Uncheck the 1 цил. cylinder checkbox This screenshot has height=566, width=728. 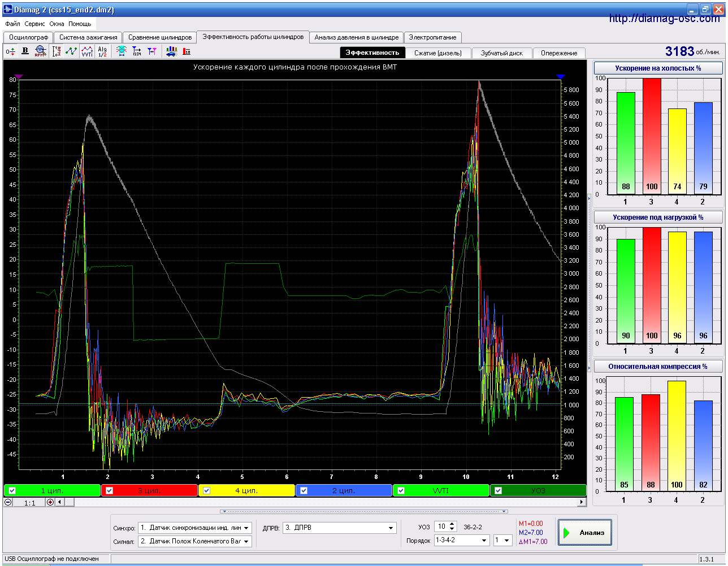tap(12, 490)
